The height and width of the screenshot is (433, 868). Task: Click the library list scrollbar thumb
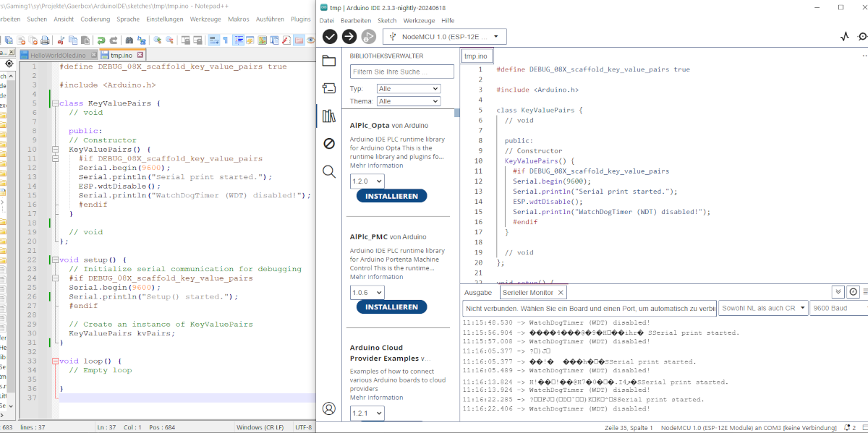click(x=456, y=113)
